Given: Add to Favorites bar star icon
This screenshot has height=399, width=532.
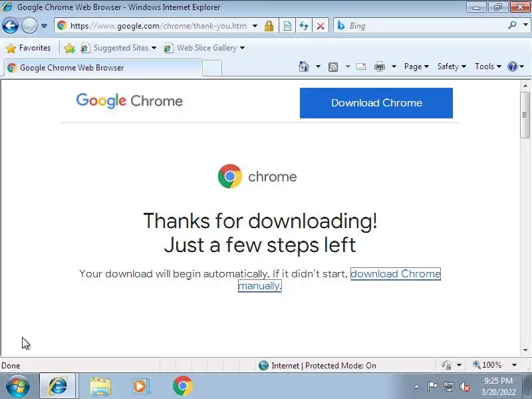Looking at the screenshot, I should tap(70, 48).
